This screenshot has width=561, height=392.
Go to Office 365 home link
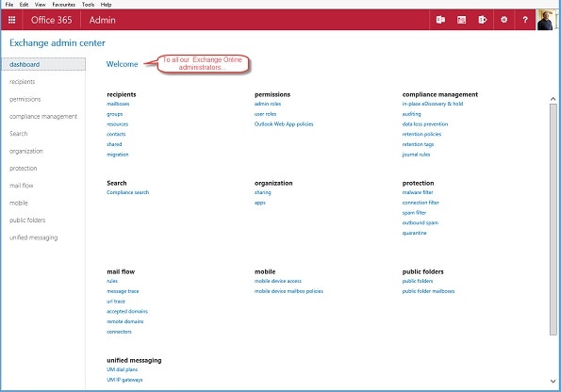click(51, 20)
